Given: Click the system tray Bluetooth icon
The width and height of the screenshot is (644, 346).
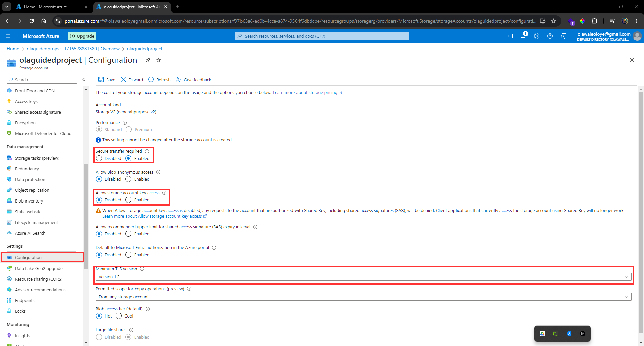Looking at the screenshot, I should (569, 334).
